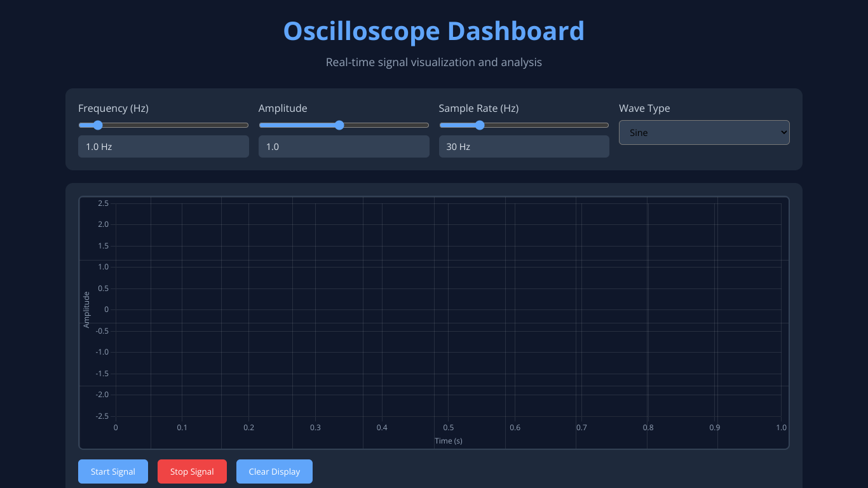Click the 2.5 tick on the amplitude axis

pyautogui.click(x=103, y=203)
